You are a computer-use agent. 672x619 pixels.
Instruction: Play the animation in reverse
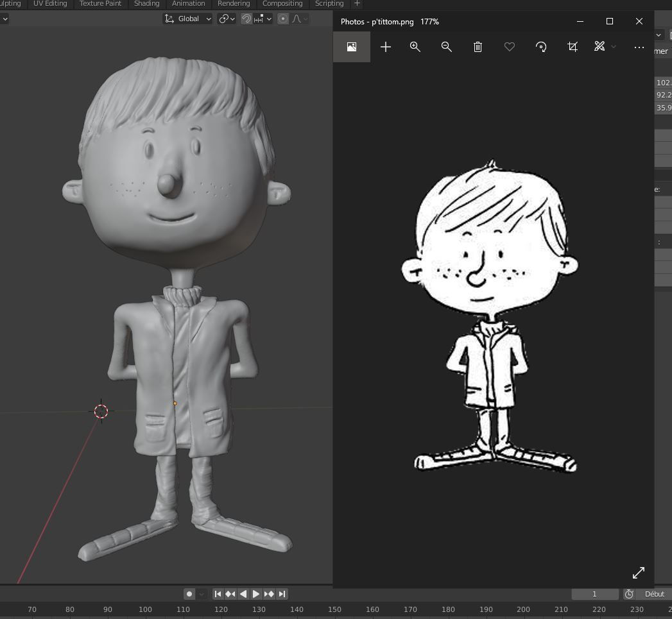[243, 594]
